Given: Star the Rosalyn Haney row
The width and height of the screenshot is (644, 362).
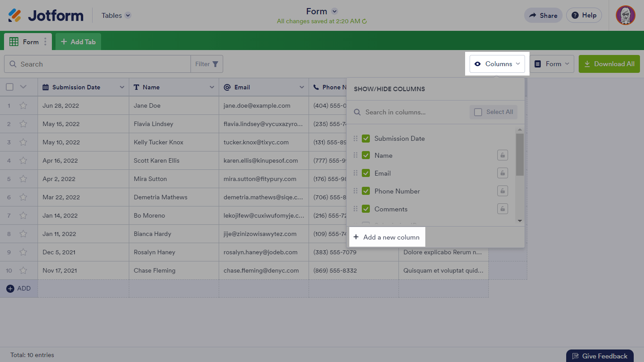Looking at the screenshot, I should pos(23,252).
